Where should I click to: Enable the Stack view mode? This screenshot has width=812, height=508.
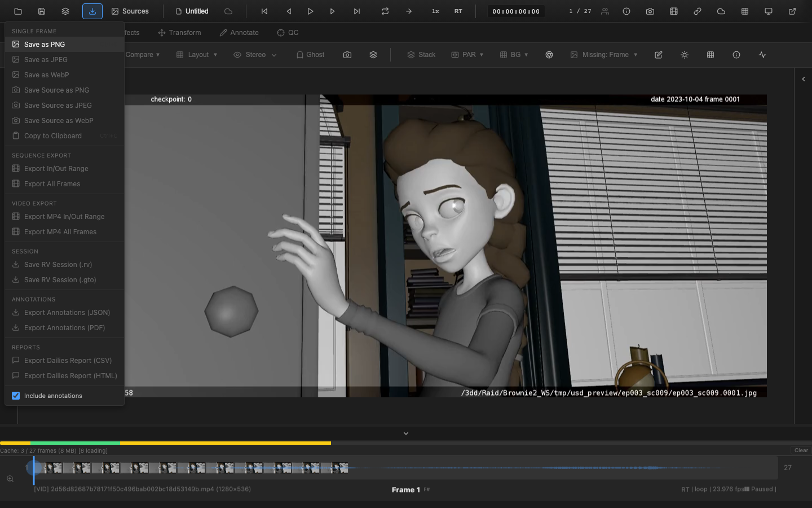pos(421,55)
